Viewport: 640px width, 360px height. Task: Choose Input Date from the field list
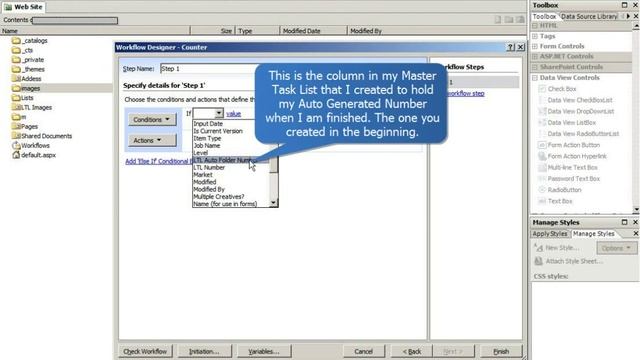[x=231, y=123]
